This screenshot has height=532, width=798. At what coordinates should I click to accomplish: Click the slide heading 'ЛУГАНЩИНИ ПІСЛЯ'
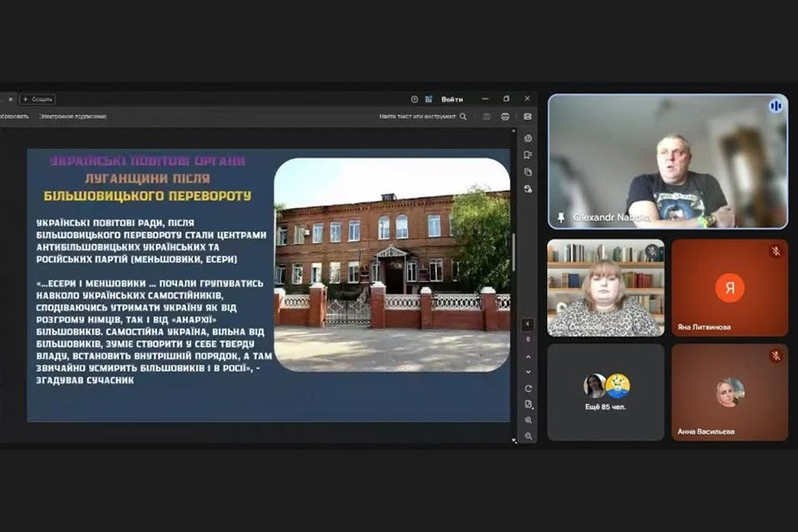tap(147, 178)
